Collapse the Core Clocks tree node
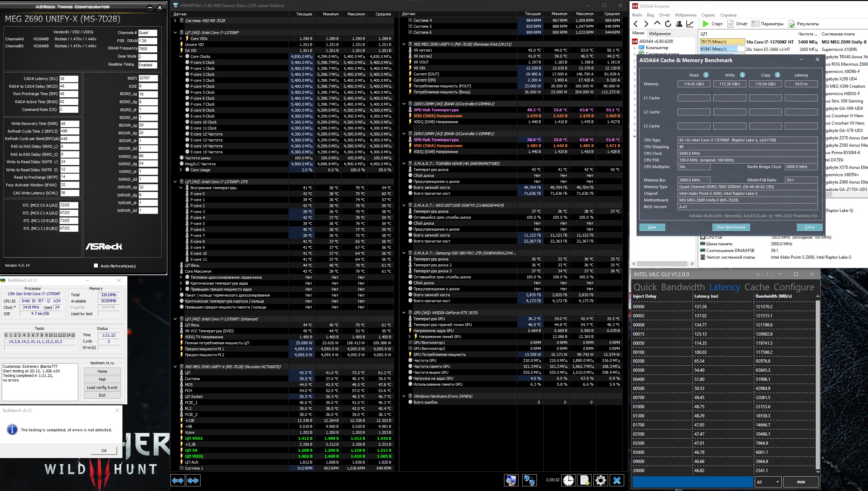Viewport: 868px width, 491px height. 181,57
